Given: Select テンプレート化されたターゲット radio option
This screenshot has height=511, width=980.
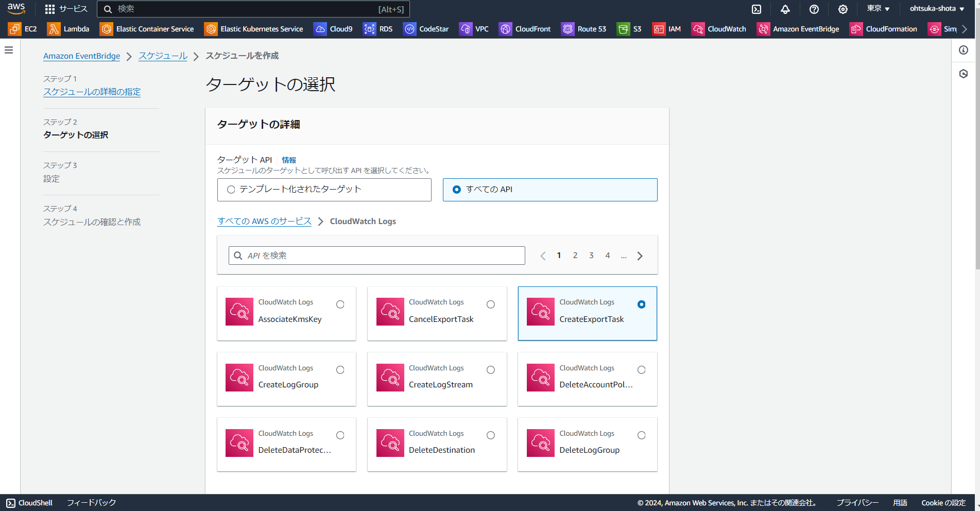Looking at the screenshot, I should 231,190.
